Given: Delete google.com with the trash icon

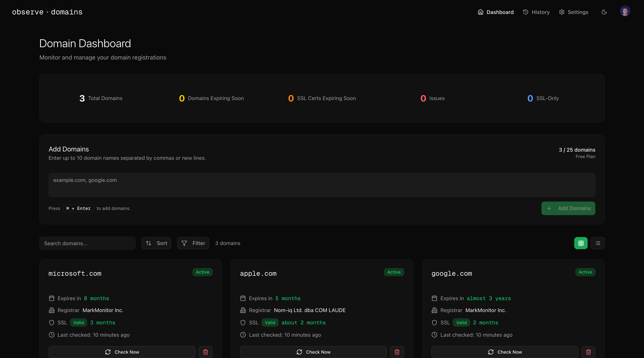Looking at the screenshot, I should coord(588,352).
